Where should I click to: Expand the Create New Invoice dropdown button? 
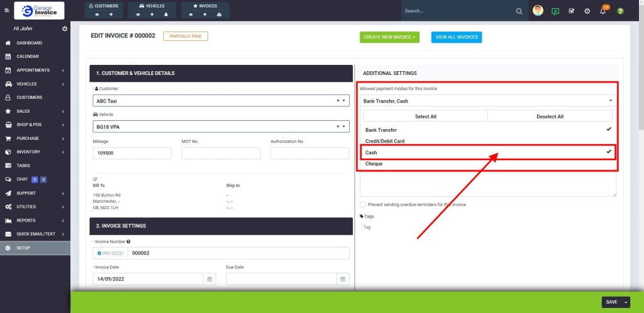click(x=389, y=37)
